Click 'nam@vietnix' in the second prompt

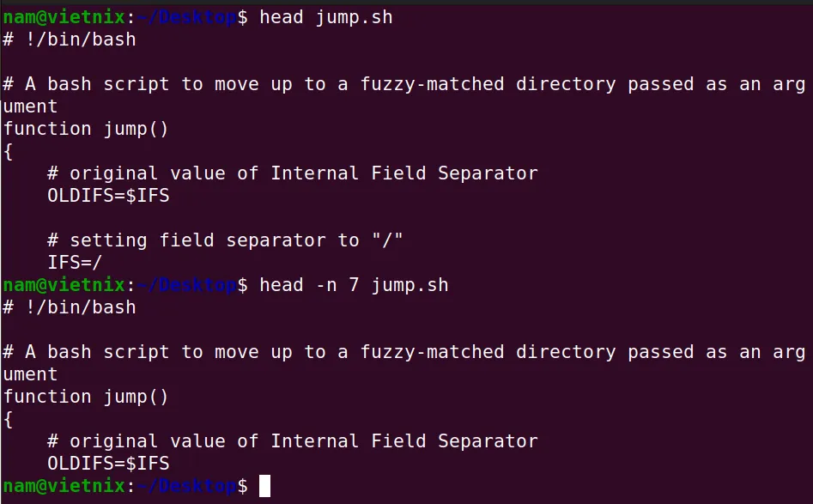tap(64, 285)
